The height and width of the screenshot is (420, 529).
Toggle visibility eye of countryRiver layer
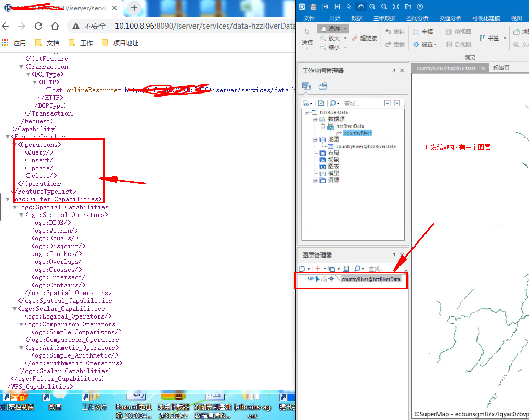tap(311, 279)
